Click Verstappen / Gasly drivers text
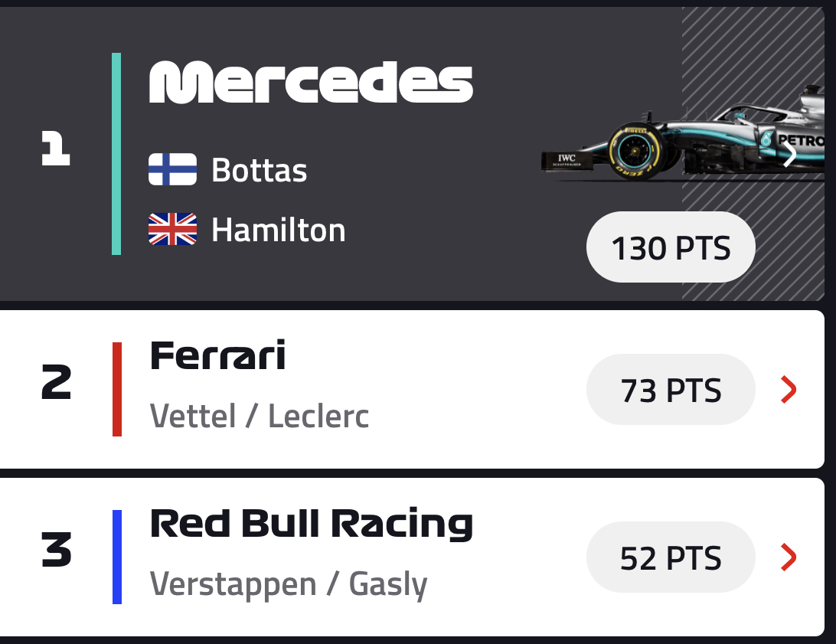Viewport: 836px width, 644px height. tap(288, 584)
